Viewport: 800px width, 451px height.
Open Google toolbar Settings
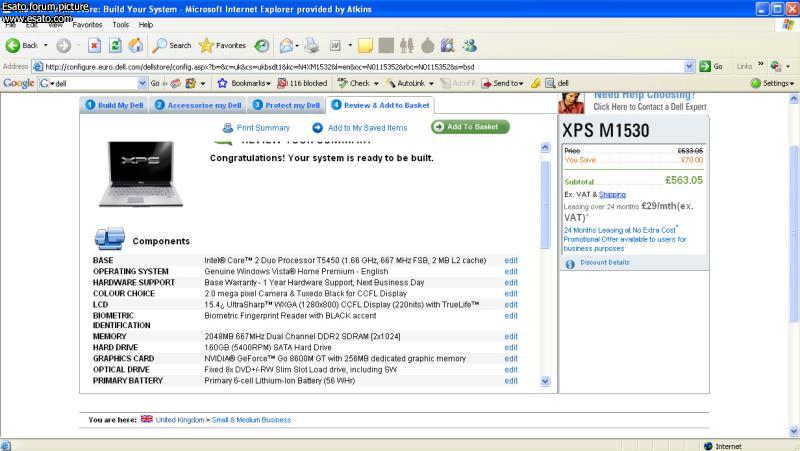pos(772,83)
